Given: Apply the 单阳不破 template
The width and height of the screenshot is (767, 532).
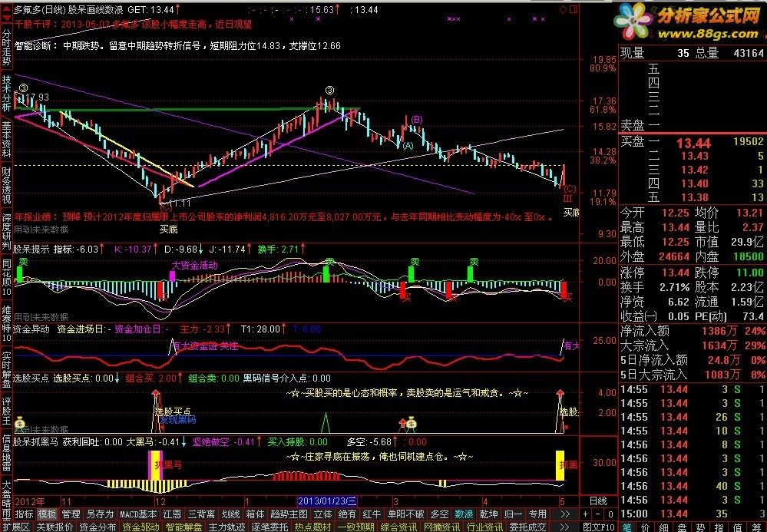Looking at the screenshot, I should [405, 514].
